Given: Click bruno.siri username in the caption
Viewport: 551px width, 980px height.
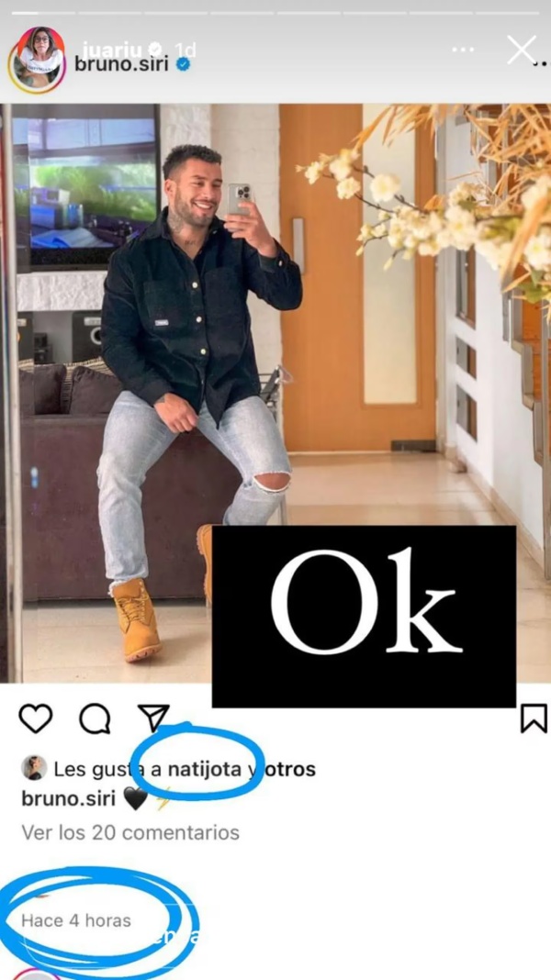Looking at the screenshot, I should (x=69, y=798).
